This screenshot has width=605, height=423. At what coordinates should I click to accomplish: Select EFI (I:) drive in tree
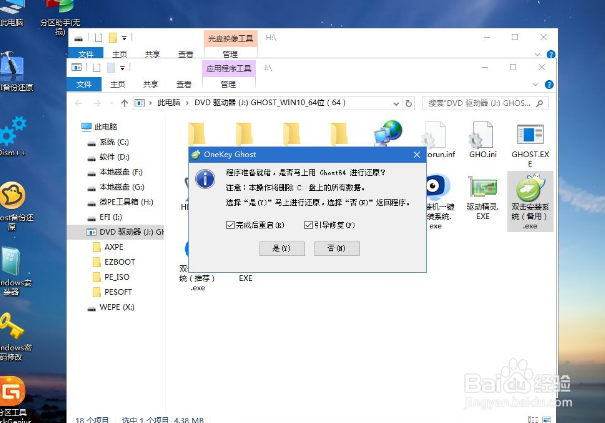point(105,217)
